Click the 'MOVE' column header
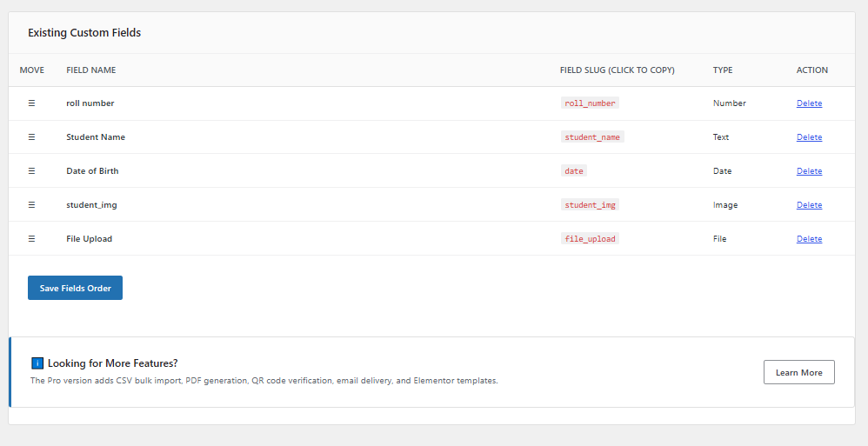Image resolution: width=868 pixels, height=446 pixels. pyautogui.click(x=31, y=70)
